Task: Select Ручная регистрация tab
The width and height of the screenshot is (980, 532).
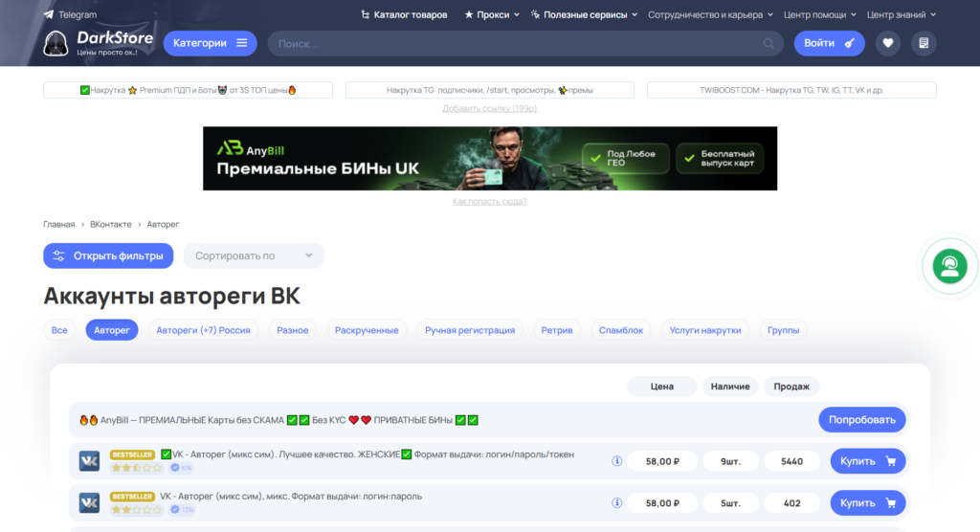Action: 470,330
